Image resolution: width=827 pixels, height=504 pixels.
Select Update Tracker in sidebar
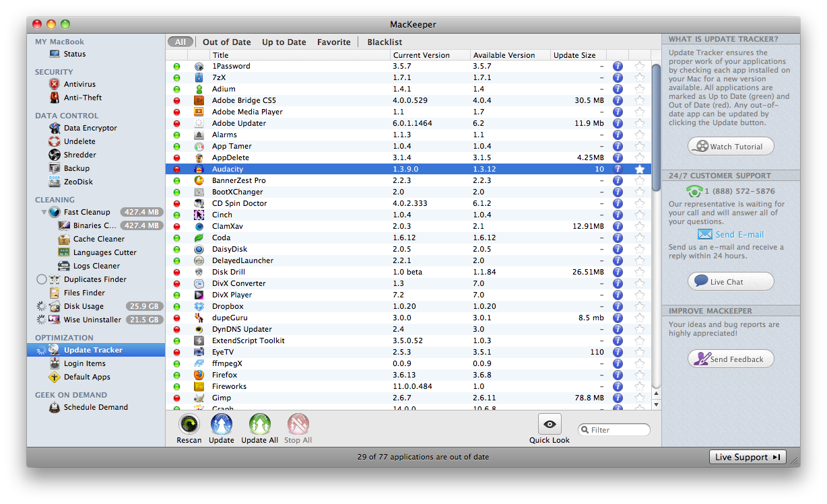[96, 350]
